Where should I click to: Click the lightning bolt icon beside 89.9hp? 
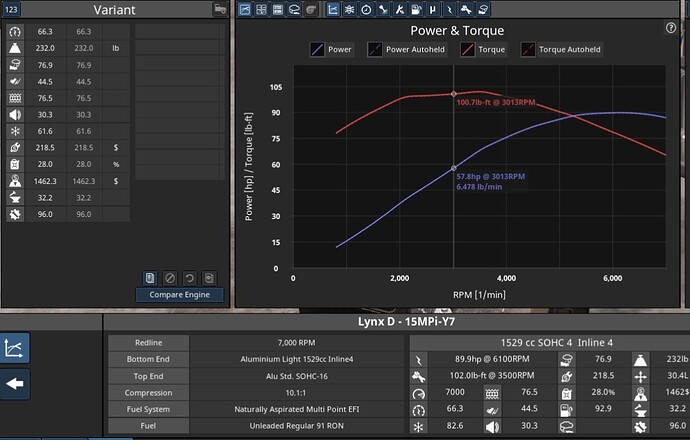click(x=418, y=360)
